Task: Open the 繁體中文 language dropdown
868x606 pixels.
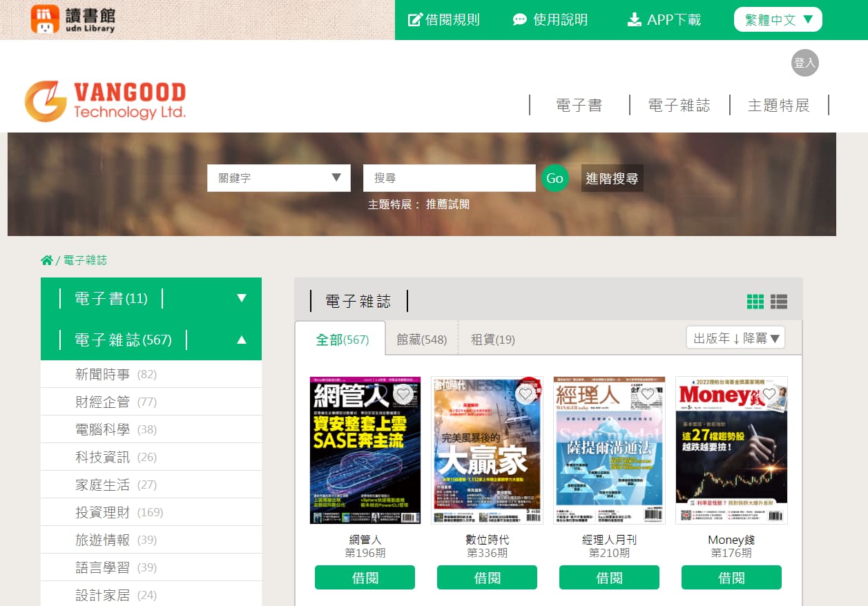Action: (778, 20)
